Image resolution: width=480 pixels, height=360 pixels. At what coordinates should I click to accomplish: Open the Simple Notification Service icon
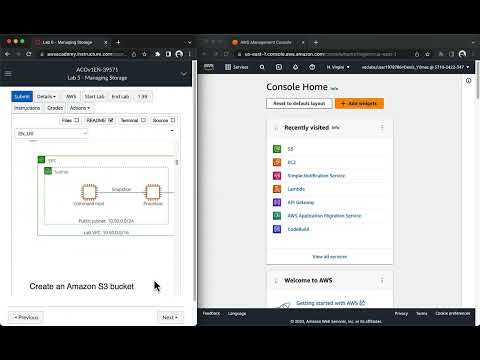click(277, 175)
